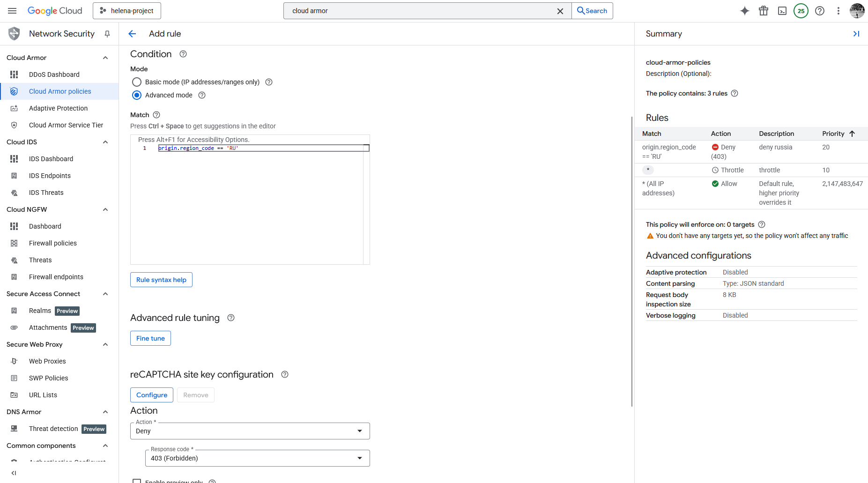Click help icon beside Advanced rule tuning
The image size is (868, 483).
(231, 318)
